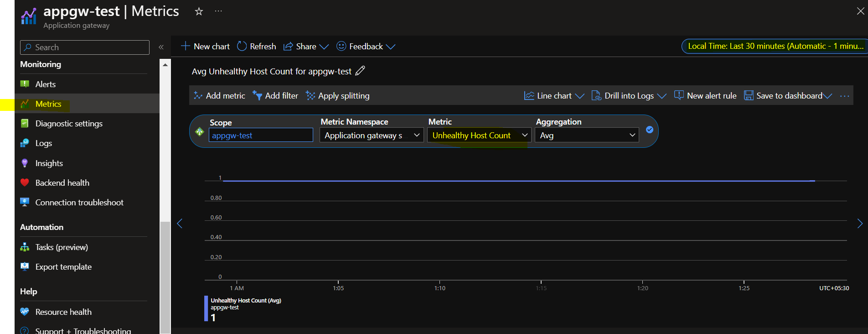Click the Logs icon in the sidebar

pyautogui.click(x=25, y=143)
